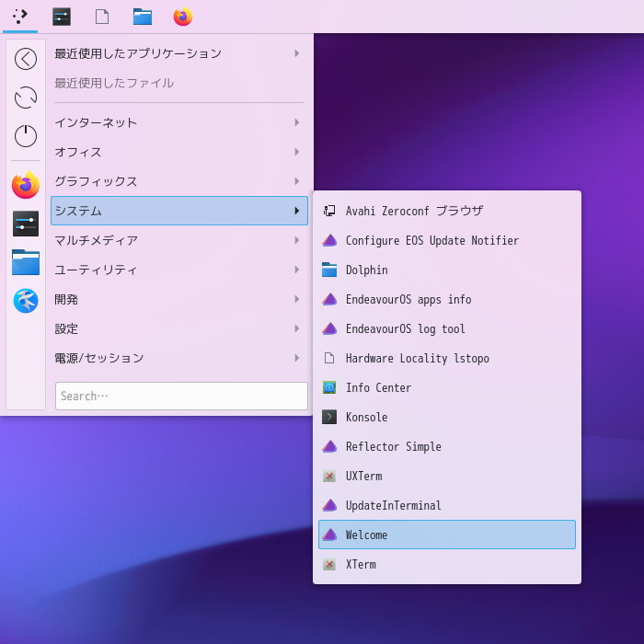Click Avahi Zeroconf ブラウザ label
The height and width of the screenshot is (644, 644).
[414, 211]
